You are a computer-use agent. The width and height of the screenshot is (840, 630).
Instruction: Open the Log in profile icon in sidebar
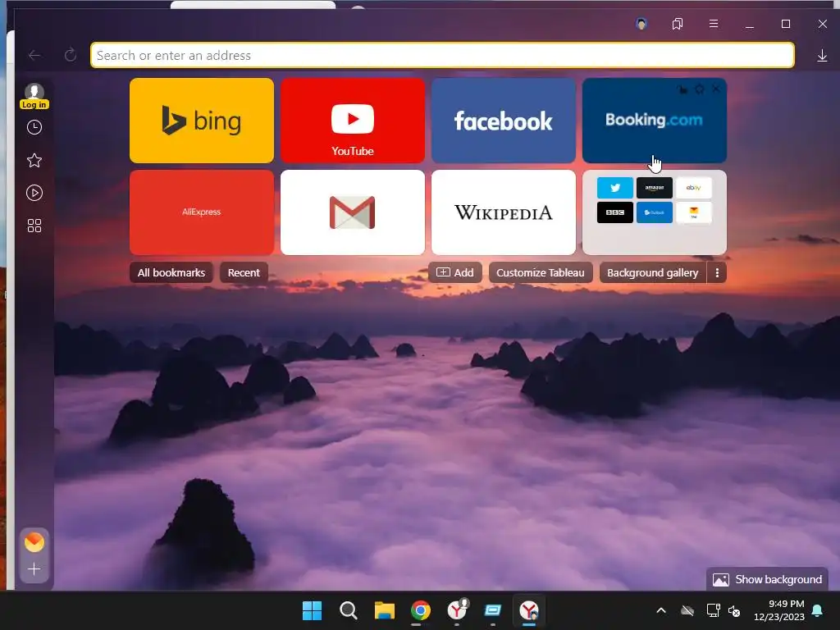(x=34, y=97)
